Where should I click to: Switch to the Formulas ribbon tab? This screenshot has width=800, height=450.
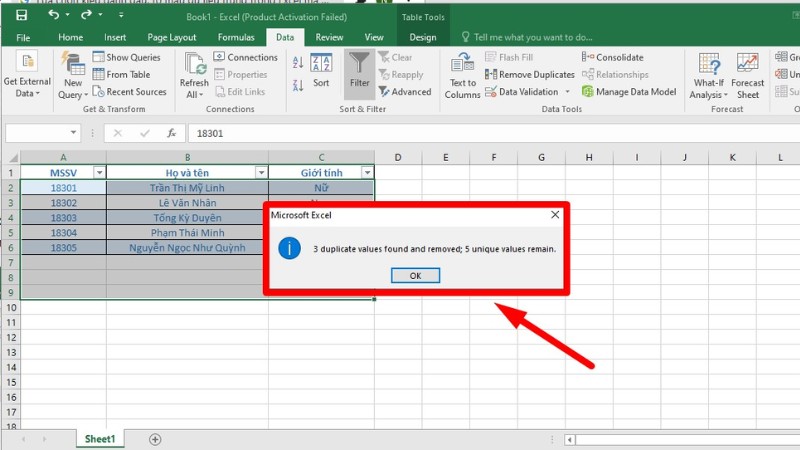(236, 37)
